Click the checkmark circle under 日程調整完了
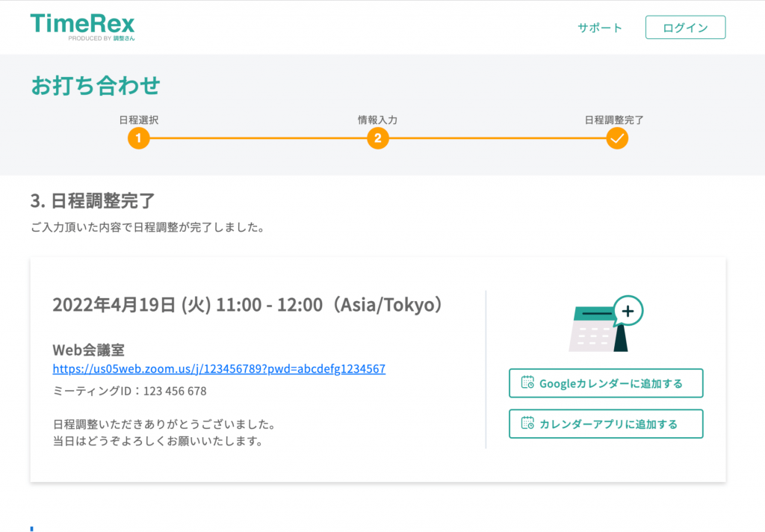Image resolution: width=765 pixels, height=532 pixels. (x=616, y=138)
